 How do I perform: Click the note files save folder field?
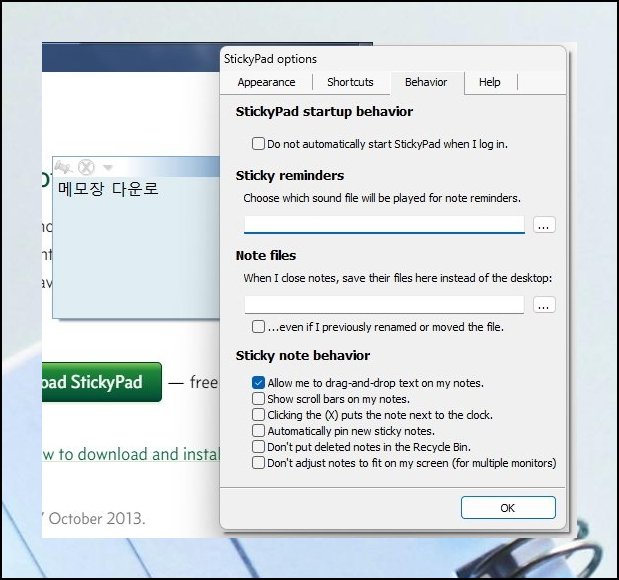tap(384, 305)
